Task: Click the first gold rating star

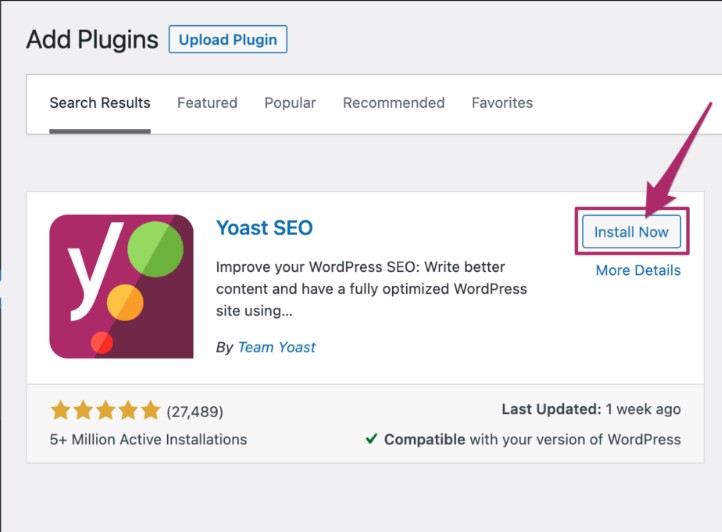Action: [60, 411]
